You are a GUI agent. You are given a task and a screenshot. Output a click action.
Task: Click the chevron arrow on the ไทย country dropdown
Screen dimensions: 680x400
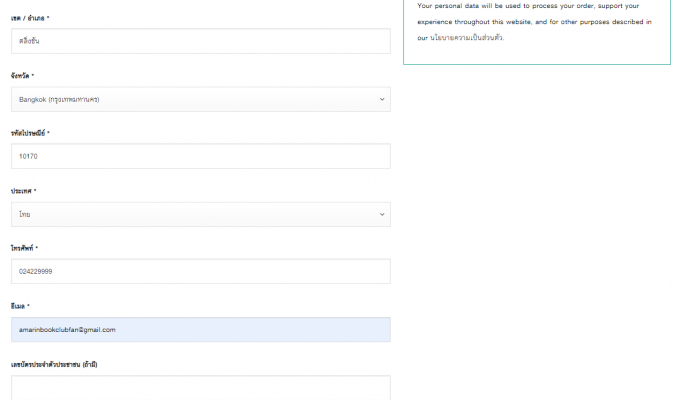pos(381,214)
